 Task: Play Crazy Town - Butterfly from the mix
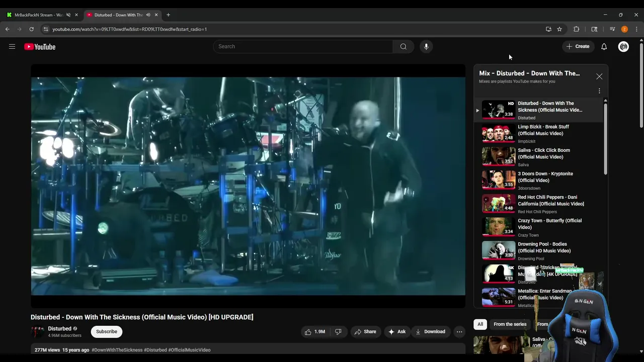pos(539,227)
